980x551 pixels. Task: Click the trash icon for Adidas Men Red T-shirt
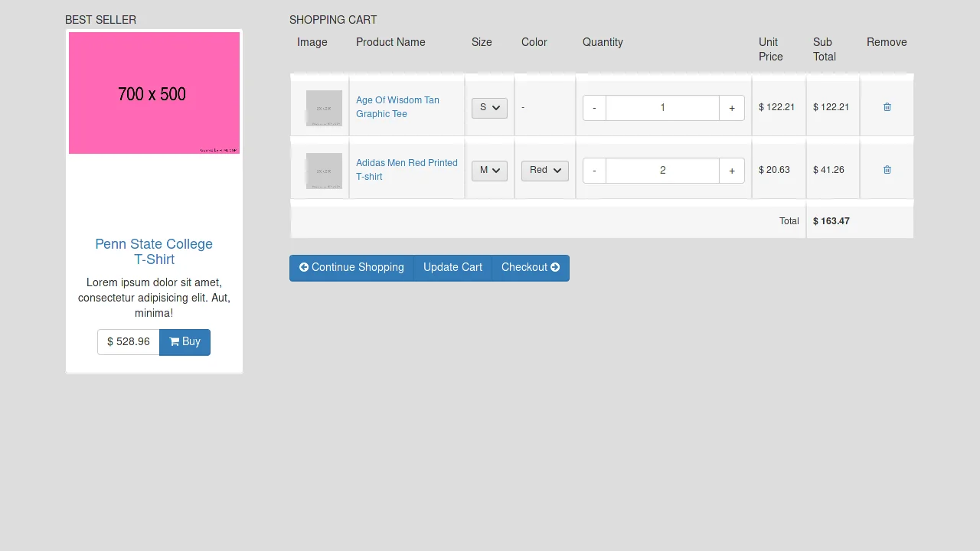(887, 170)
